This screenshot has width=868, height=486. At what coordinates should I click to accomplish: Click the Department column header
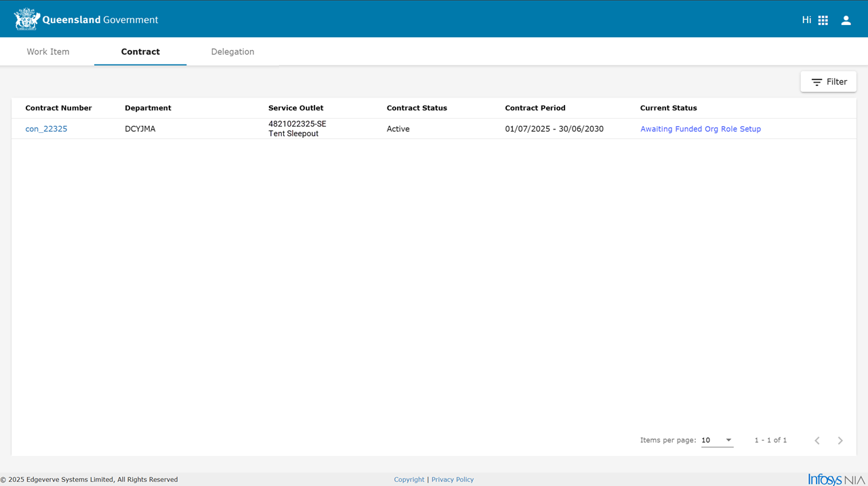tap(148, 108)
